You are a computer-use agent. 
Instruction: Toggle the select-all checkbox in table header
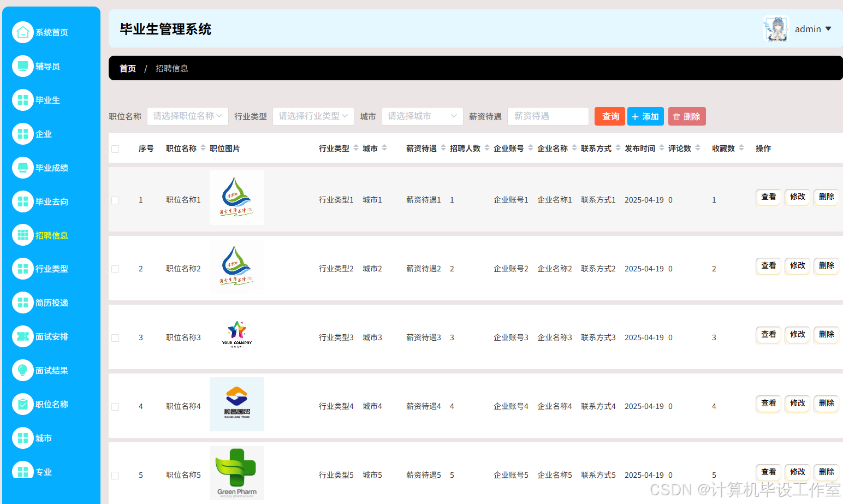click(x=115, y=149)
